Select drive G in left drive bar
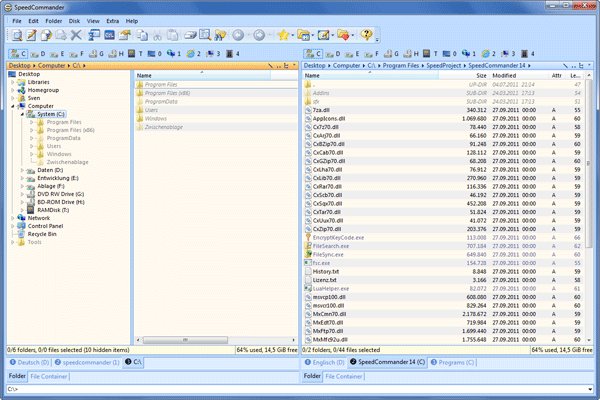The image size is (600, 400). [96, 54]
